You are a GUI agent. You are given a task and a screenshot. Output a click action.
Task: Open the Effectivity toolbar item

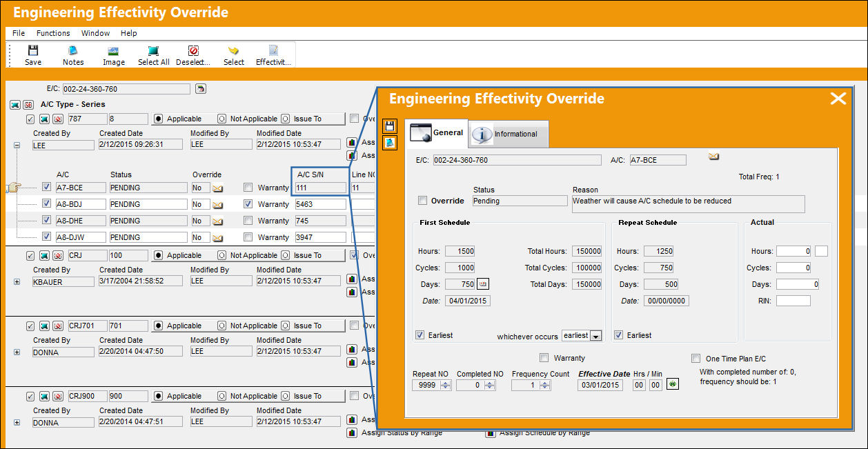click(x=273, y=56)
